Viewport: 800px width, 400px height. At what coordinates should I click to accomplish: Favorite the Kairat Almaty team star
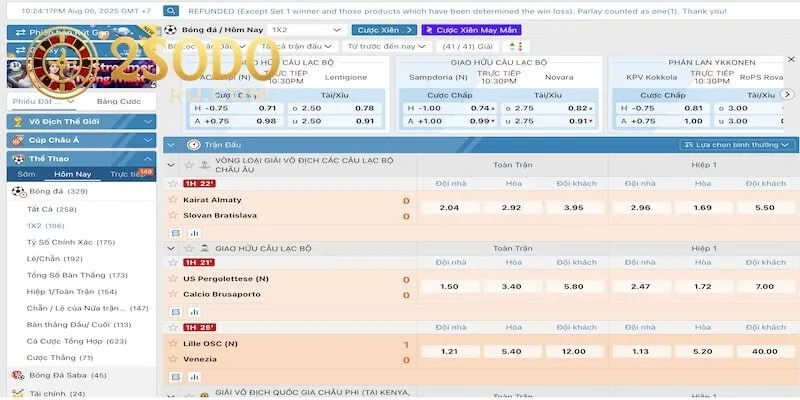tap(173, 199)
